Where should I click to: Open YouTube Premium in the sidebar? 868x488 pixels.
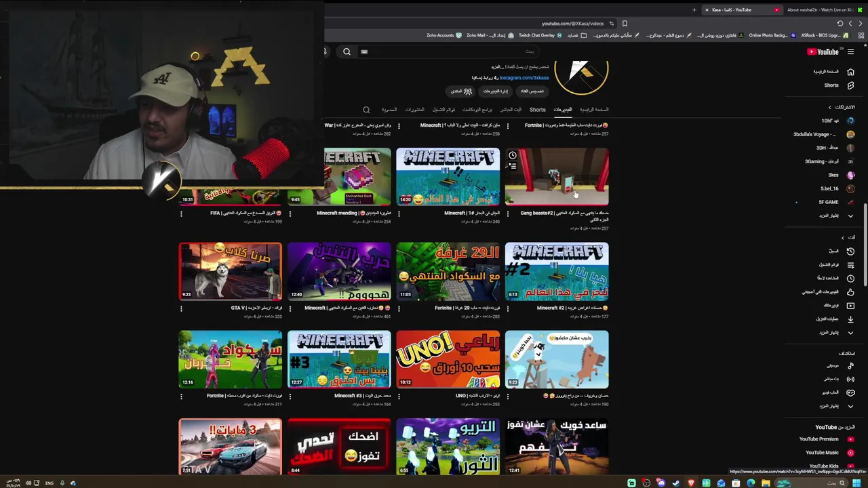point(826,439)
